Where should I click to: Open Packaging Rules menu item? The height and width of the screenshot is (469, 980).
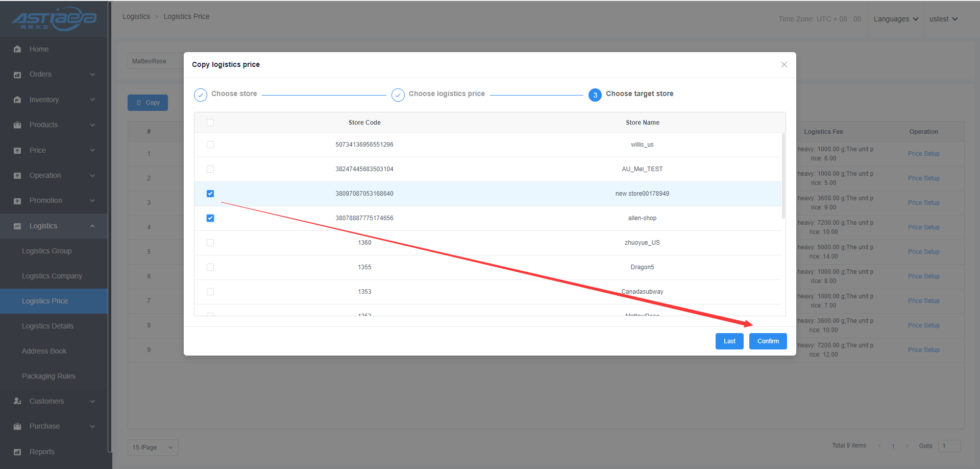pyautogui.click(x=48, y=376)
